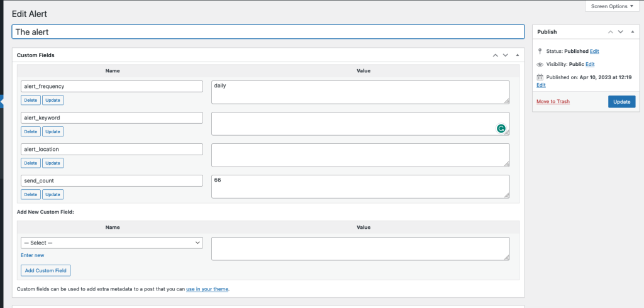Screen dimensions: 644x308
Task: Click the Grammarly icon in alert_keyword value
Action: [x=501, y=129]
